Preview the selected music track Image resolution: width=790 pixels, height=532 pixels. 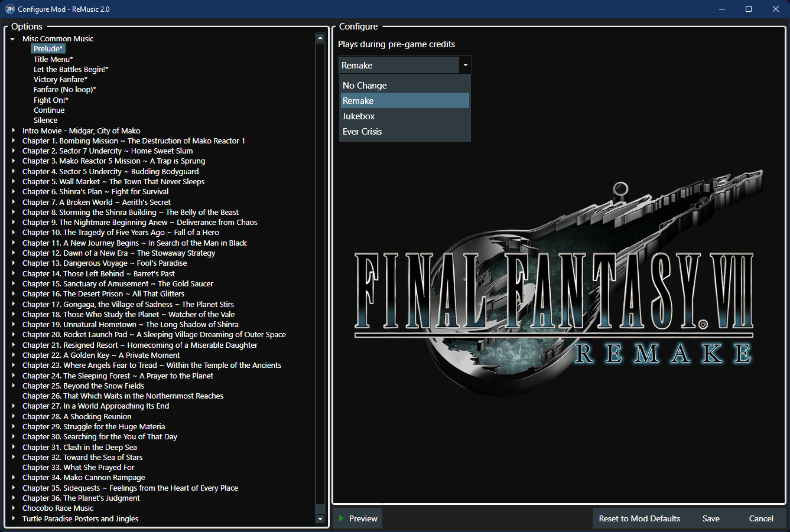[357, 518]
